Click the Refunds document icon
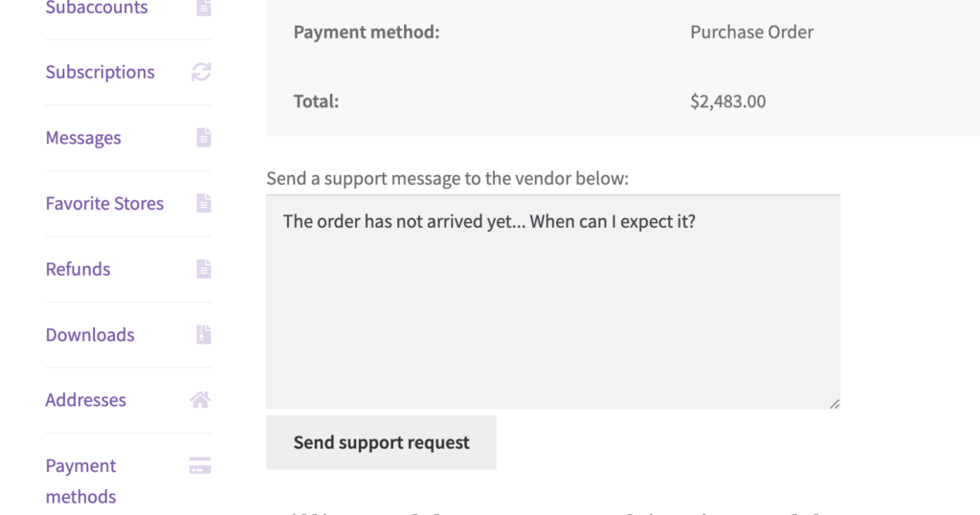 point(204,269)
